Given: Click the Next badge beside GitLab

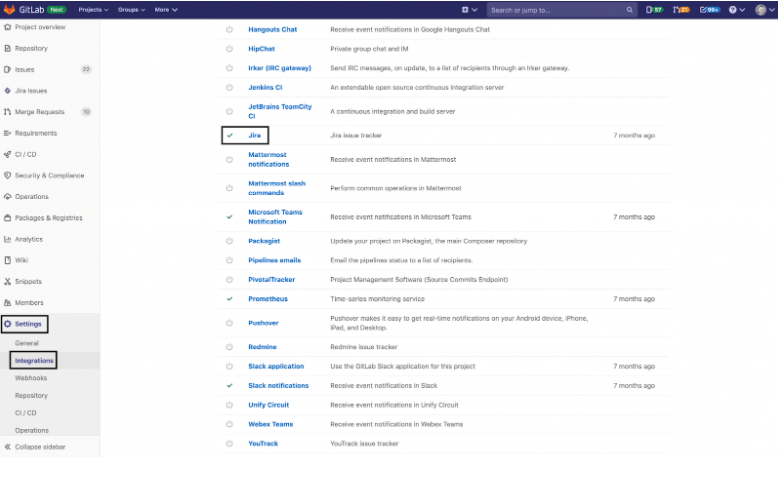Looking at the screenshot, I should 57,10.
